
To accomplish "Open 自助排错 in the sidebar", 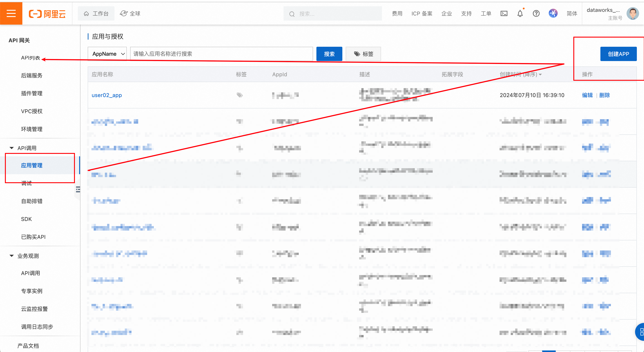I will point(32,201).
